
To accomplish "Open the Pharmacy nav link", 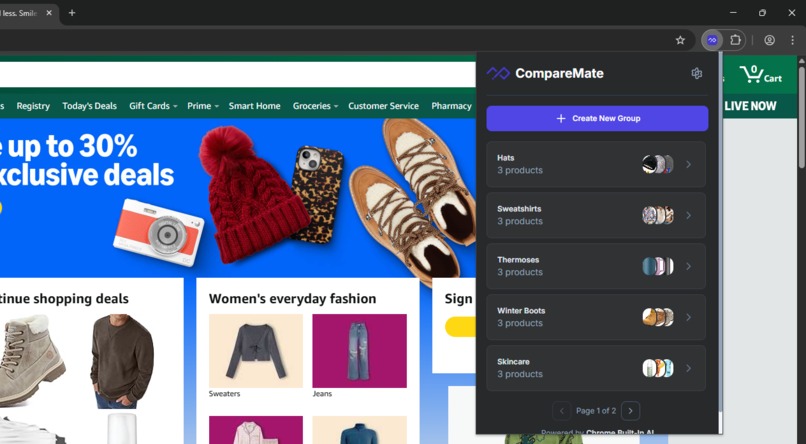I will [451, 106].
